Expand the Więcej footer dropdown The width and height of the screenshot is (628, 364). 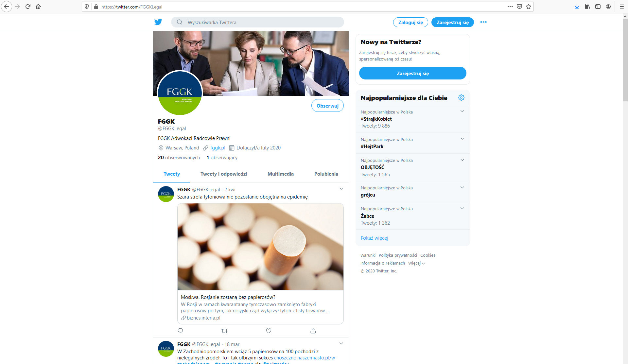[x=416, y=263]
